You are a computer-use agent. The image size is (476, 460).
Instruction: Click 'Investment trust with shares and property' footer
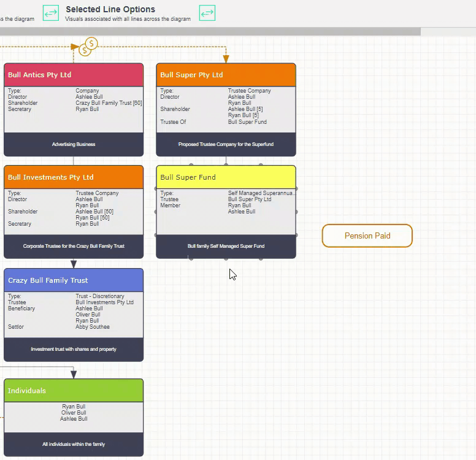tap(74, 349)
